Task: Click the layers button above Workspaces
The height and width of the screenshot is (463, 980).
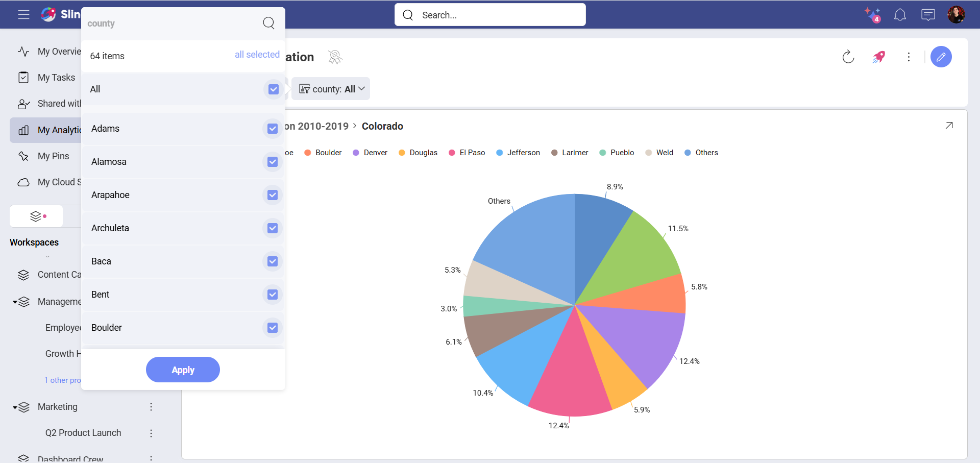Action: (x=36, y=216)
